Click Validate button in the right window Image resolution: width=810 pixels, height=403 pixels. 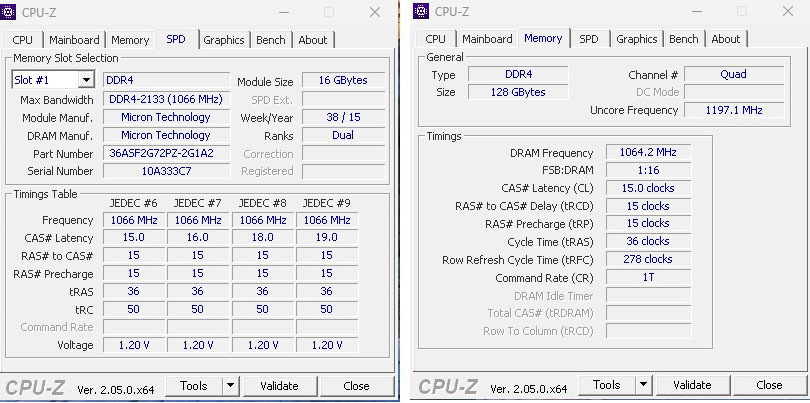tap(692, 385)
